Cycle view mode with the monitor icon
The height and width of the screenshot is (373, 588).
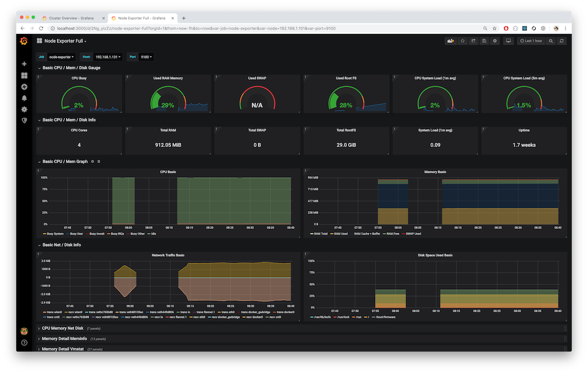pos(509,41)
